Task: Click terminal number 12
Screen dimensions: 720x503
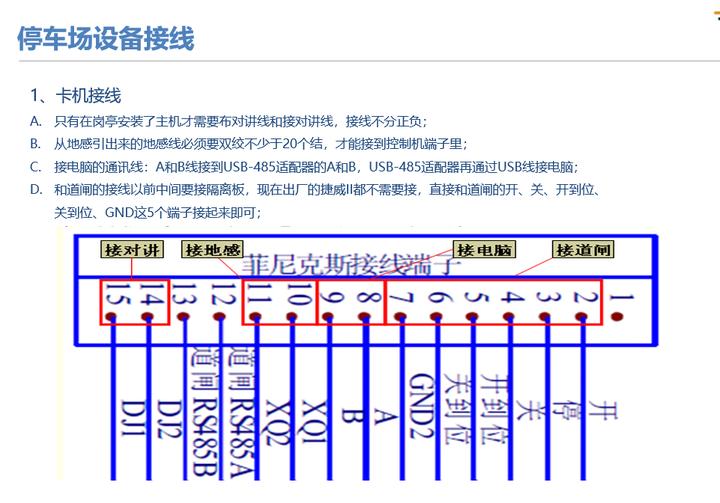Action: click(223, 294)
